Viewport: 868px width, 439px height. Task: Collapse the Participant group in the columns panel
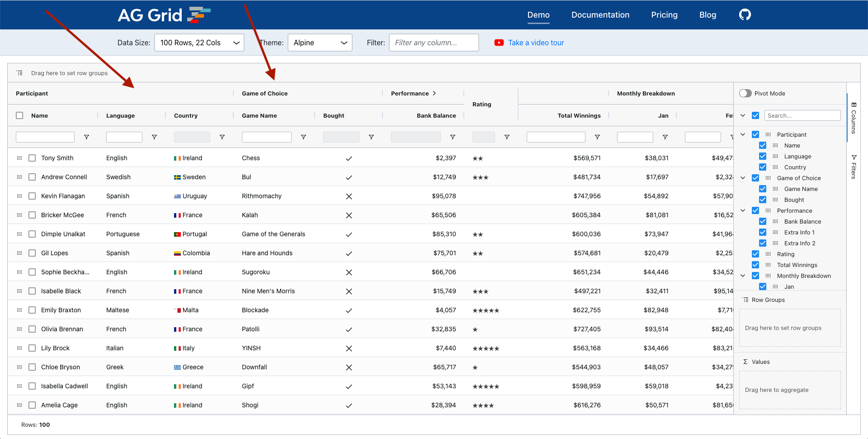[743, 134]
